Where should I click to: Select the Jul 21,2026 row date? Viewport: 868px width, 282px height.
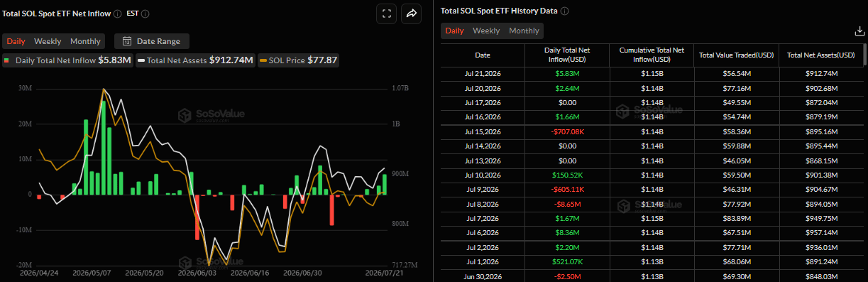pyautogui.click(x=482, y=74)
